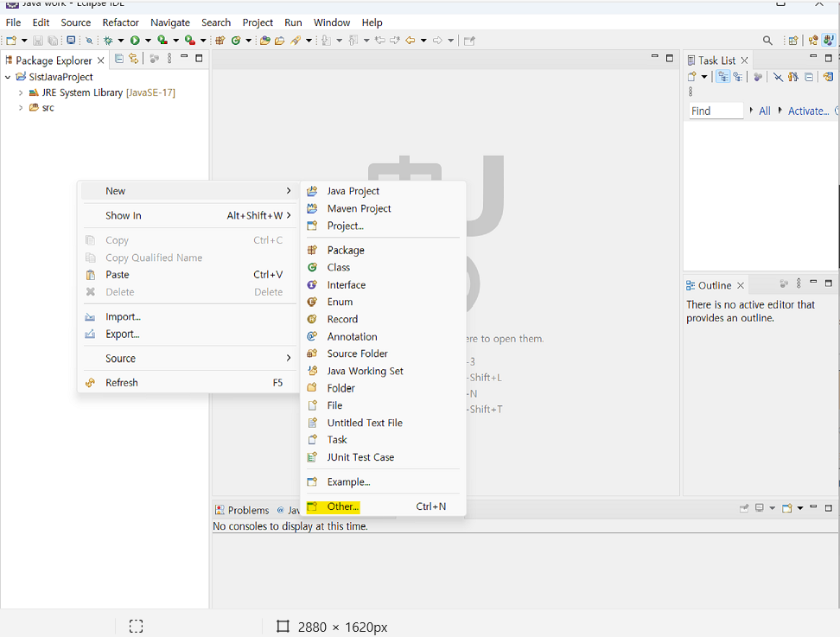The image size is (840, 637).
Task: Click Collapse All in Task List toolbar
Action: pyautogui.click(x=809, y=77)
